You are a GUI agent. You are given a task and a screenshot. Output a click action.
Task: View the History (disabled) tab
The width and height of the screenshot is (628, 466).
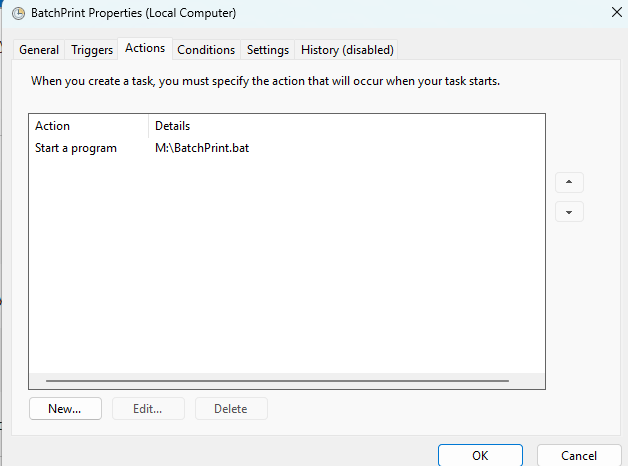(347, 50)
